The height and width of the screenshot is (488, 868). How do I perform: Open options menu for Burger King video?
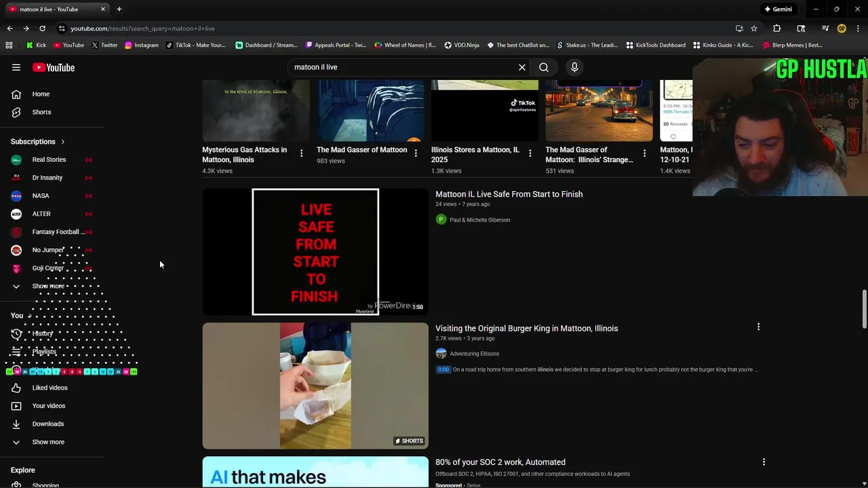pyautogui.click(x=758, y=327)
